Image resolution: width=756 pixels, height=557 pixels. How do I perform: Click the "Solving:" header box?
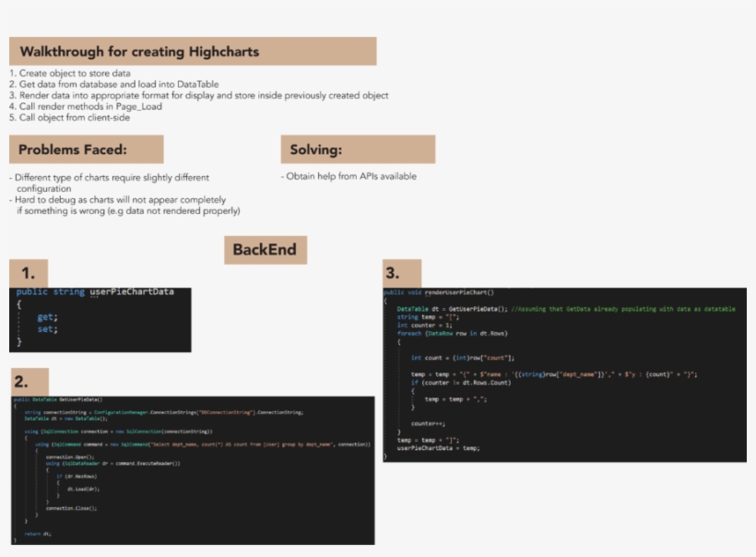coord(357,149)
